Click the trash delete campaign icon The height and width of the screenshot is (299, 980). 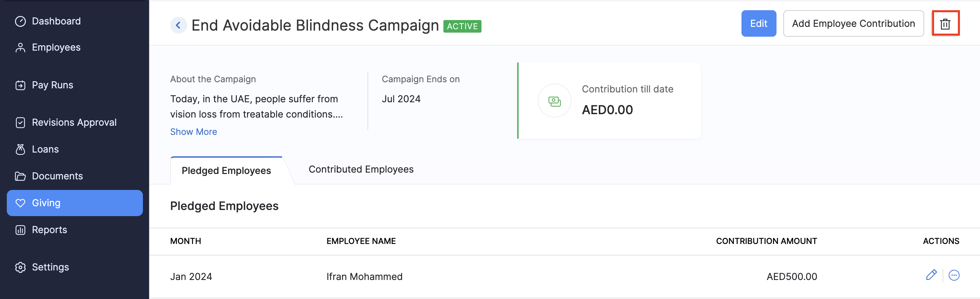coord(945,24)
